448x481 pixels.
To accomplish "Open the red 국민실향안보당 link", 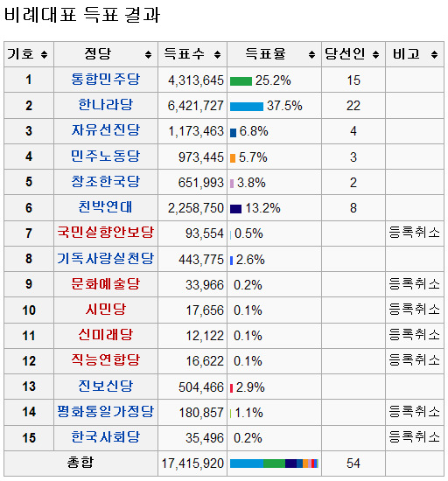I will (x=106, y=233).
